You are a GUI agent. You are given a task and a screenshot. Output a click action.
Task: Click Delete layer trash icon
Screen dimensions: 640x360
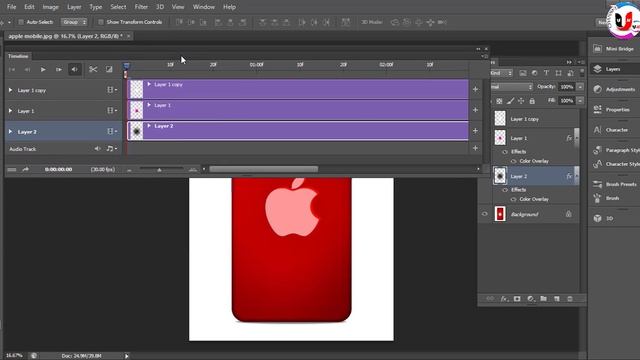570,299
